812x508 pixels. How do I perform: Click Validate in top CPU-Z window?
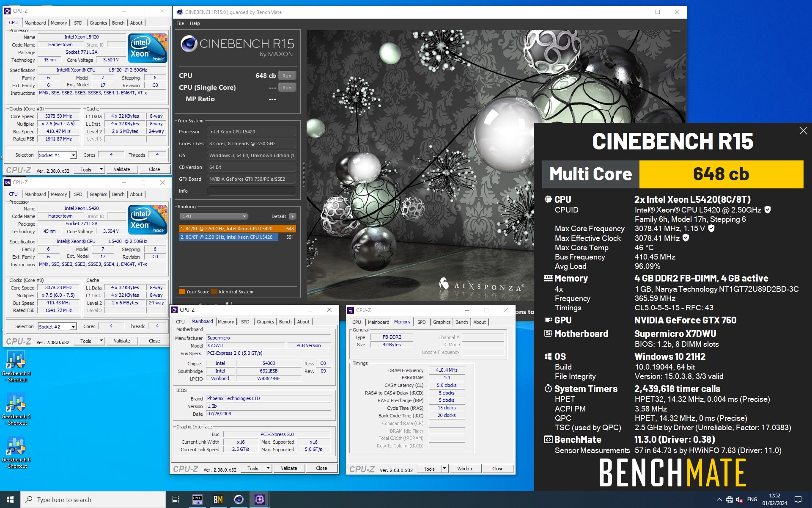(x=122, y=169)
